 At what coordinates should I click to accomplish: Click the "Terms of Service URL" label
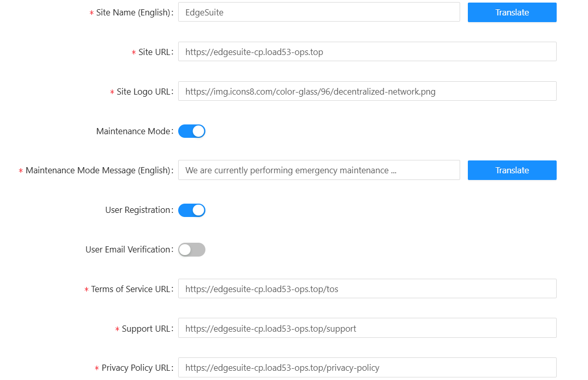tap(130, 289)
